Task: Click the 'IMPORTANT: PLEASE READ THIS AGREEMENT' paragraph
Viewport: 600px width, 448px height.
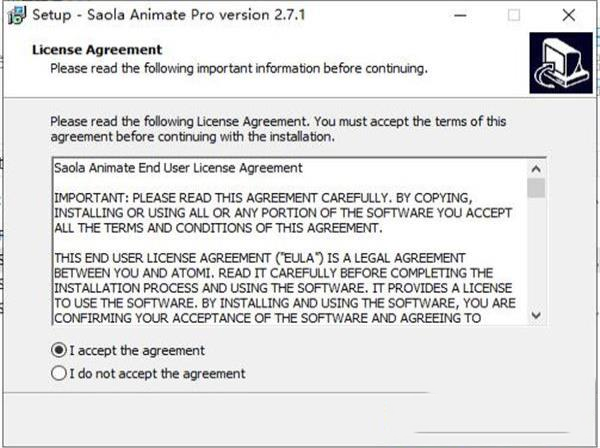Action: coord(283,213)
